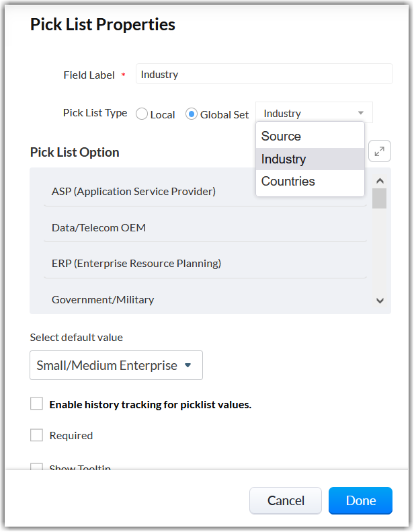Screen dimensions: 414x532
Task: Click the Done button
Action: (x=360, y=500)
